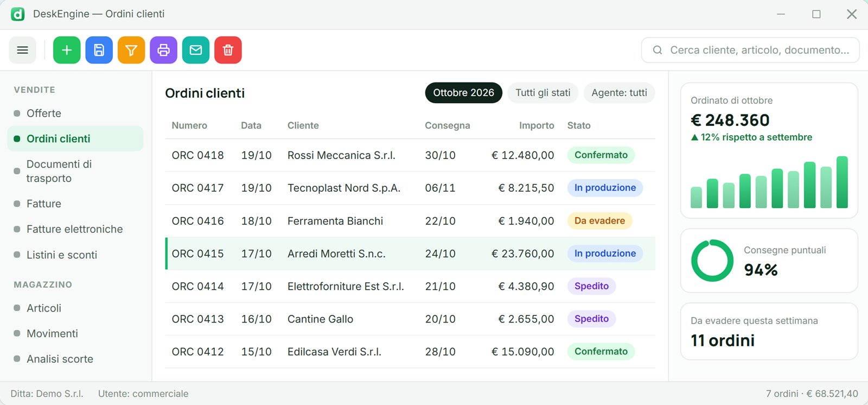The height and width of the screenshot is (405, 868).
Task: Go to Articoli under Magazzino
Action: tap(75, 308)
